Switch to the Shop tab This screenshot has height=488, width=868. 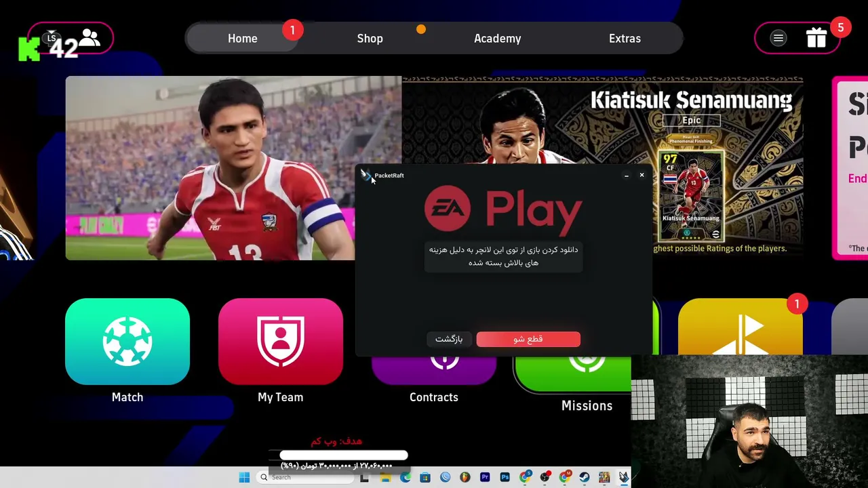370,39
